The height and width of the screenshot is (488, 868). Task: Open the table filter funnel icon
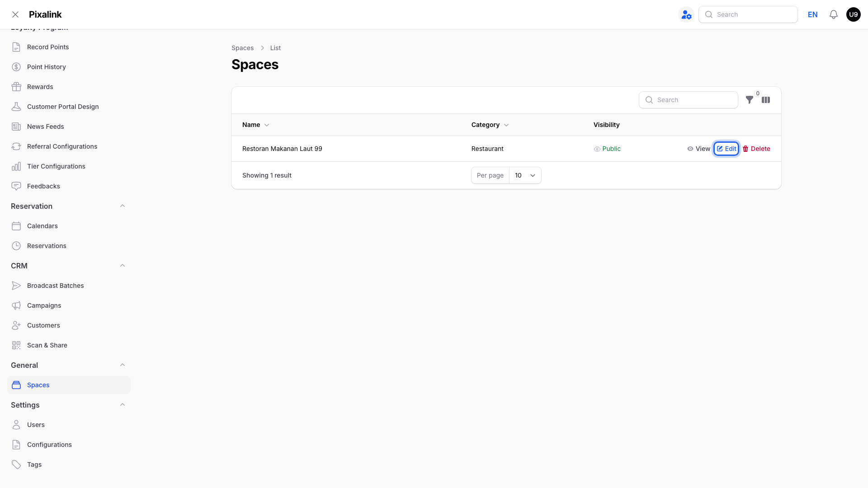750,100
